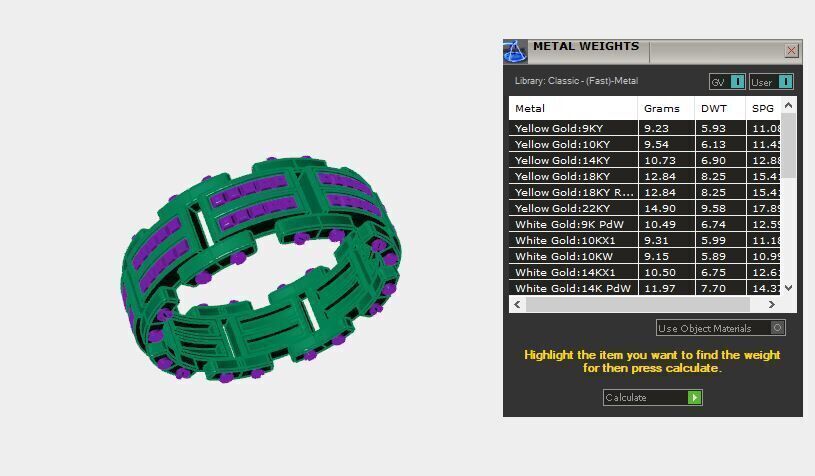The image size is (815, 476).
Task: Click the Metal Weights scale icon
Action: tap(515, 51)
